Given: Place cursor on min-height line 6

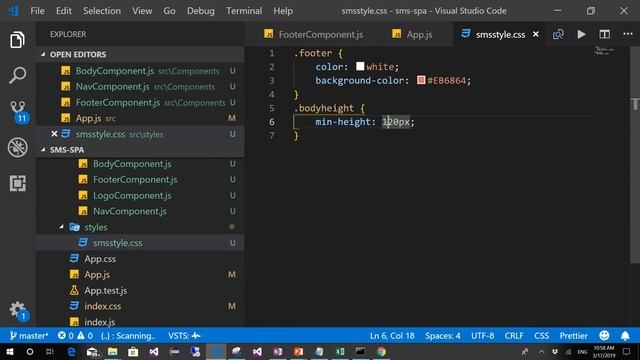Looking at the screenshot, I should tap(364, 122).
